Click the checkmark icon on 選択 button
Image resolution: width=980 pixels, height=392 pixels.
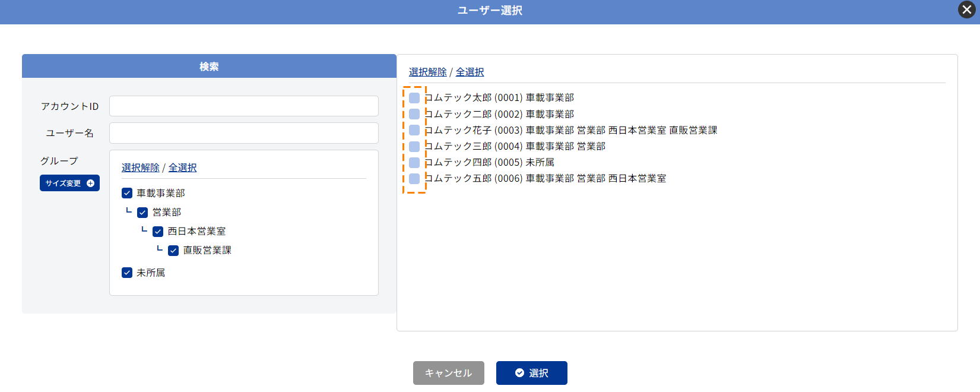click(519, 373)
